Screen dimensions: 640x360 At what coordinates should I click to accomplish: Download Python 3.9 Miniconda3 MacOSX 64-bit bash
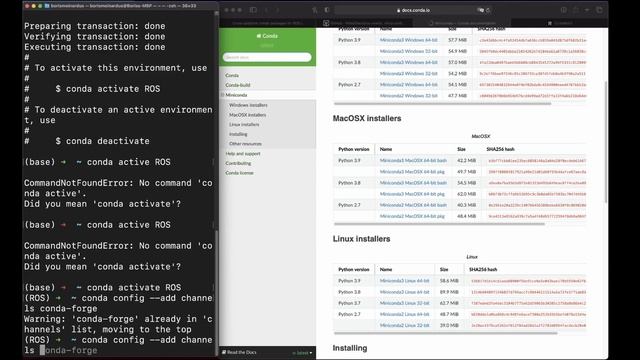point(413,161)
